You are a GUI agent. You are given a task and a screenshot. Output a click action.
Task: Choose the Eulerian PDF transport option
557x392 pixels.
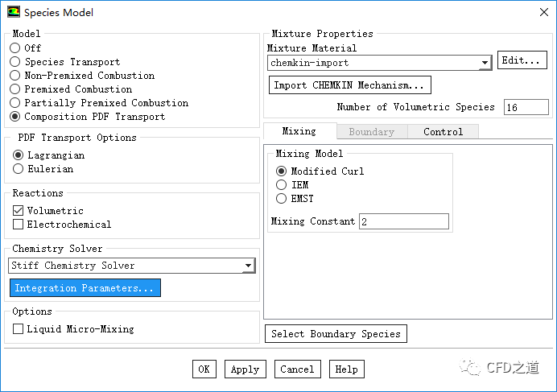coord(19,169)
